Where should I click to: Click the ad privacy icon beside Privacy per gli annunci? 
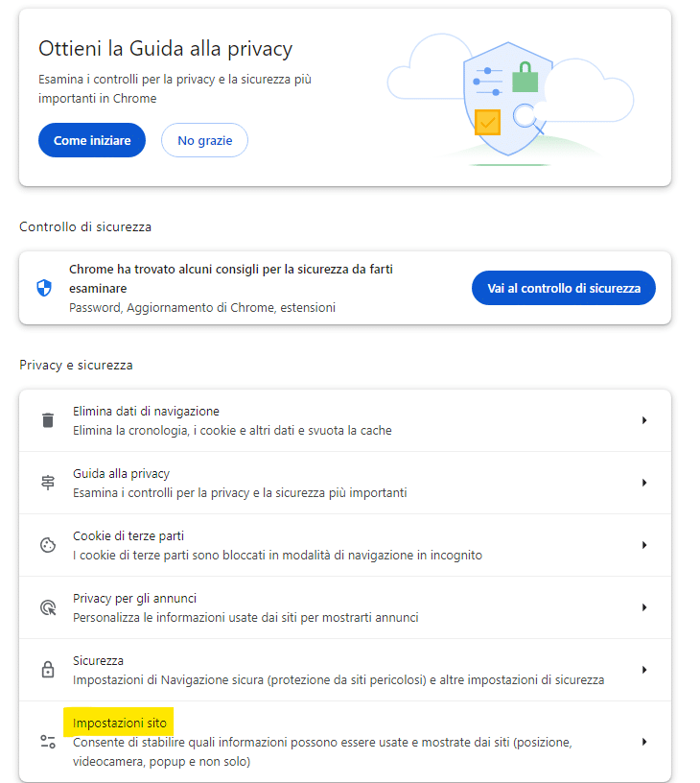click(48, 607)
